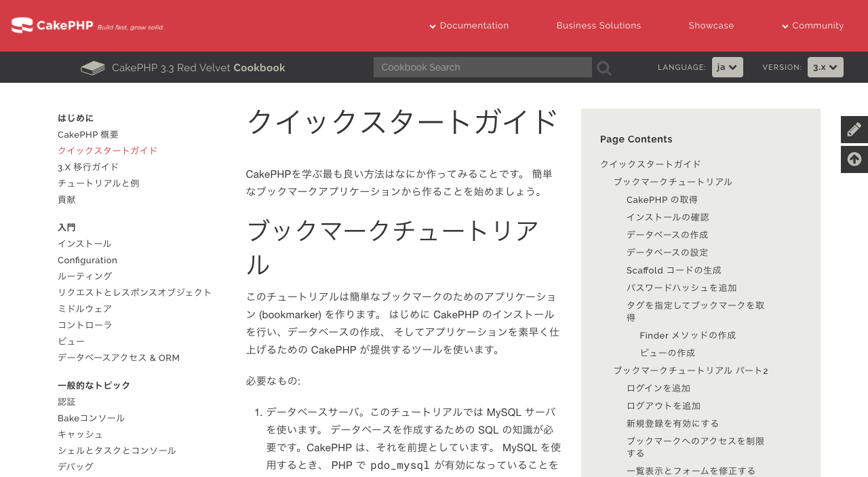Click はじめに sidebar section heading

point(76,118)
